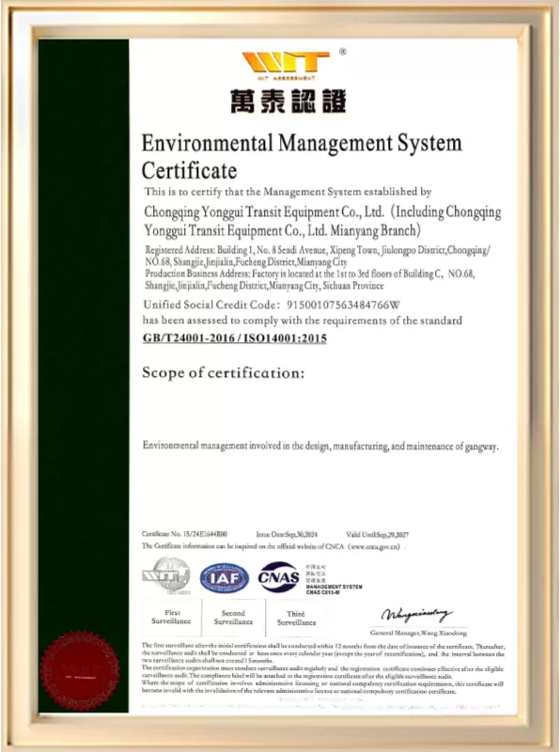This screenshot has width=560, height=752.
Task: Click the First Surveillance box
Action: (x=171, y=618)
